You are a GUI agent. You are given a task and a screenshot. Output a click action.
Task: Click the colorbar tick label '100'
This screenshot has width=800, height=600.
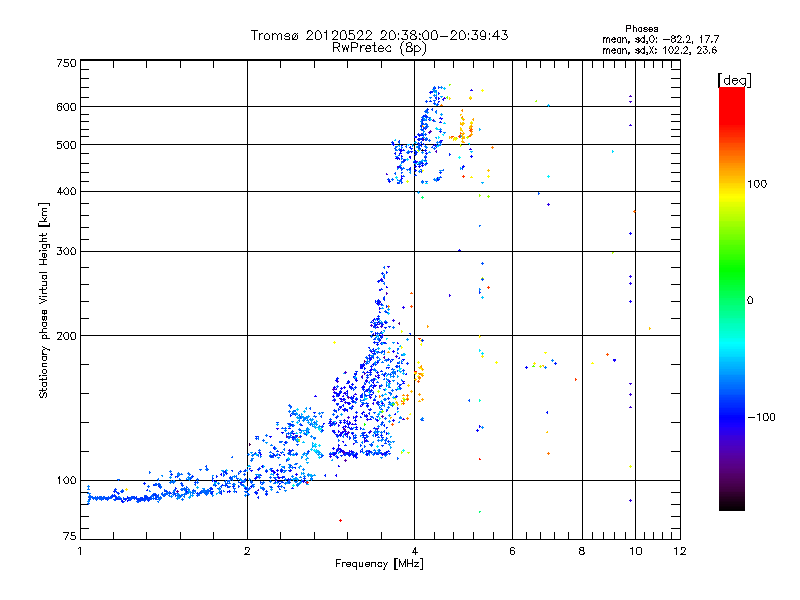[757, 184]
